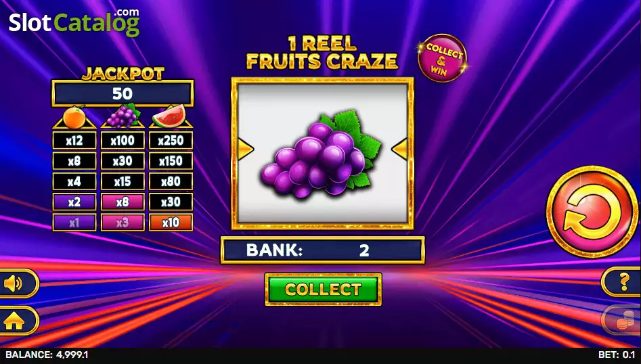Viewport: 641px width, 364px height.
Task: Spin the reel with the red circular arrow button
Action: [x=592, y=212]
